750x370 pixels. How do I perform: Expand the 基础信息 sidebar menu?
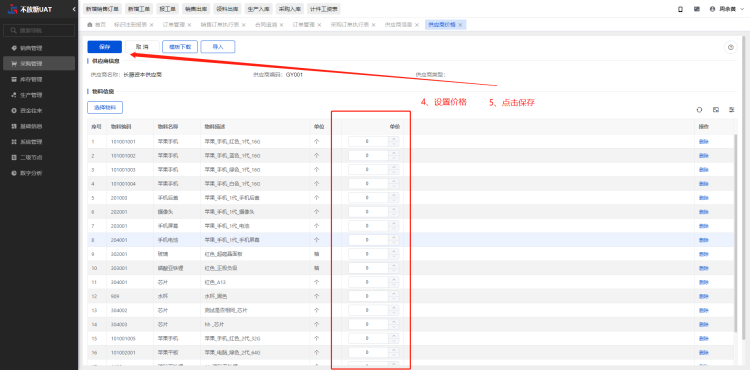pyautogui.click(x=39, y=126)
